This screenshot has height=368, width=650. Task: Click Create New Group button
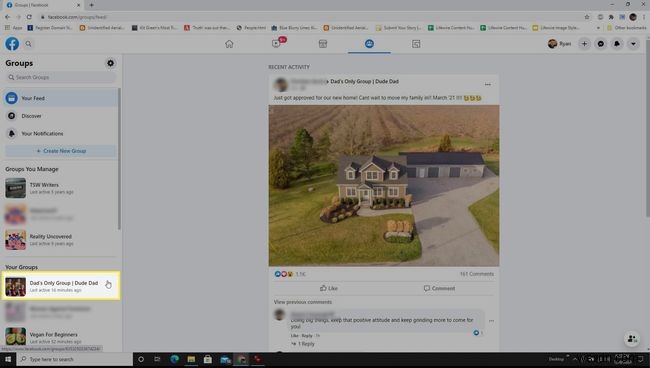(61, 151)
